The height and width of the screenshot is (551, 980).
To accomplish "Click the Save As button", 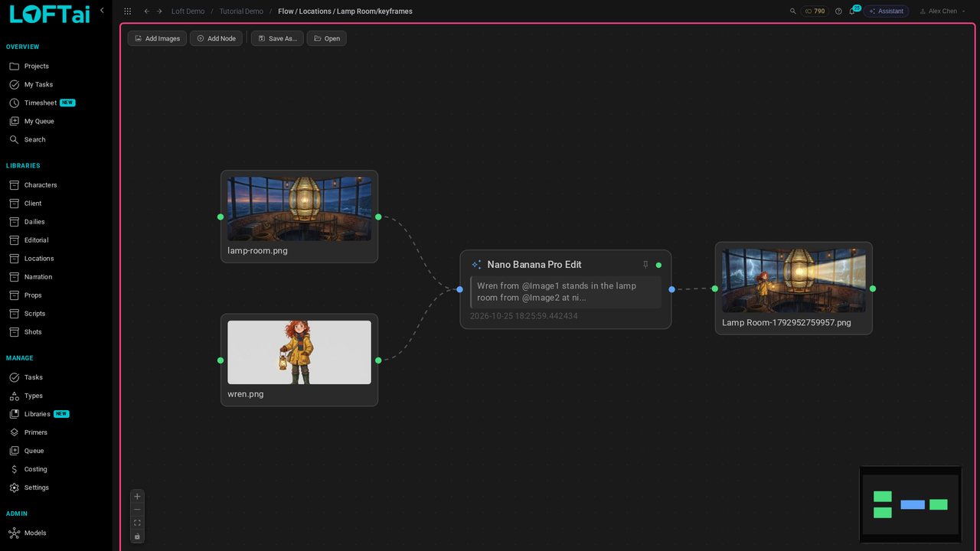I will click(x=277, y=38).
